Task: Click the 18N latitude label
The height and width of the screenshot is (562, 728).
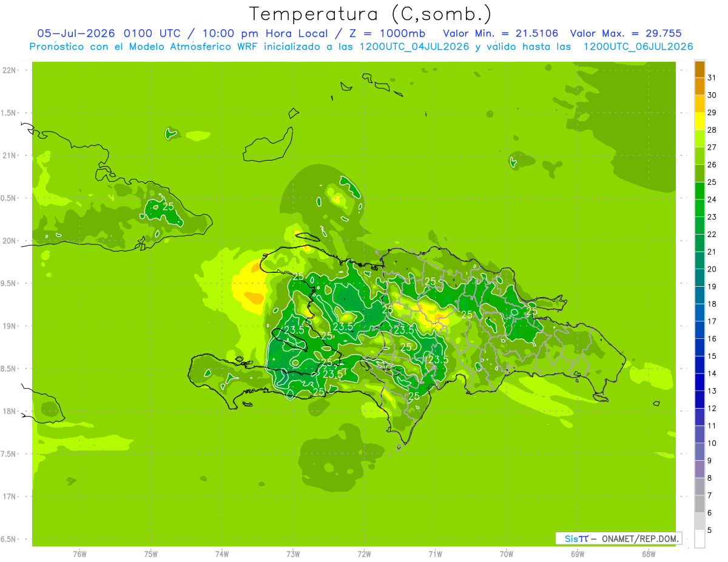Action: click(10, 412)
